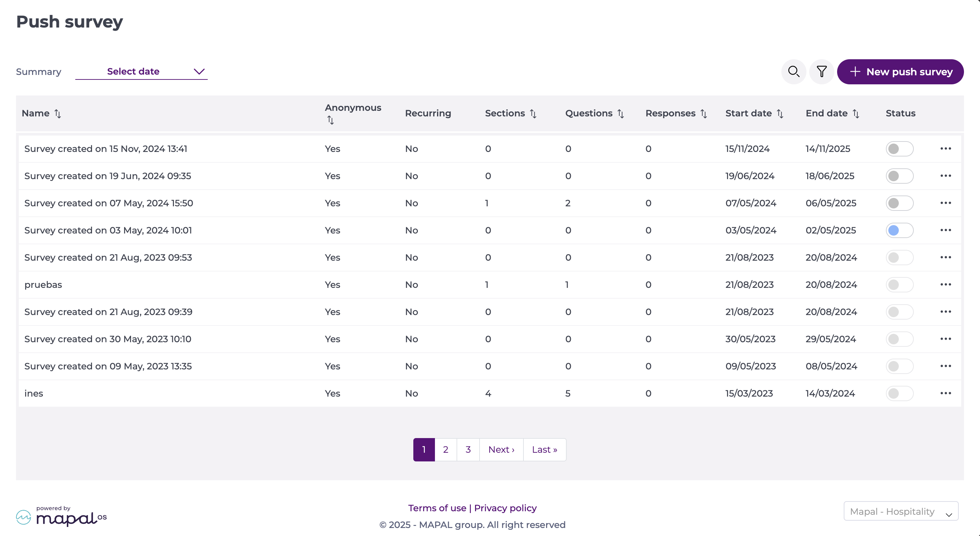Create a New push survey
The width and height of the screenshot is (980, 536).
point(900,71)
